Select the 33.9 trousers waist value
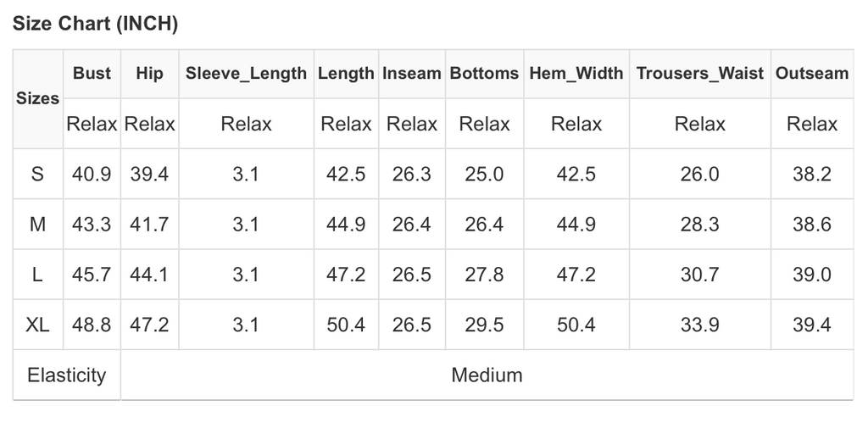This screenshot has height=422, width=868. (x=699, y=325)
